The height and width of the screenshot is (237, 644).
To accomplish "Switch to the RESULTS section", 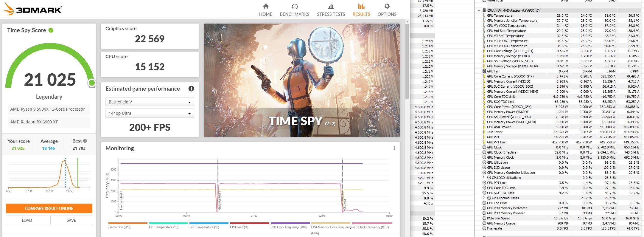I will (361, 10).
